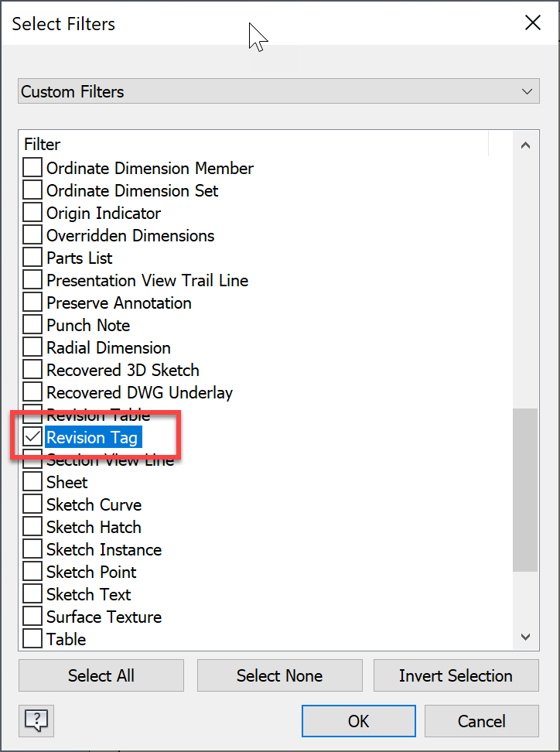Enable the Parts List filter
Viewport: 560px width, 752px height.
coord(31,258)
